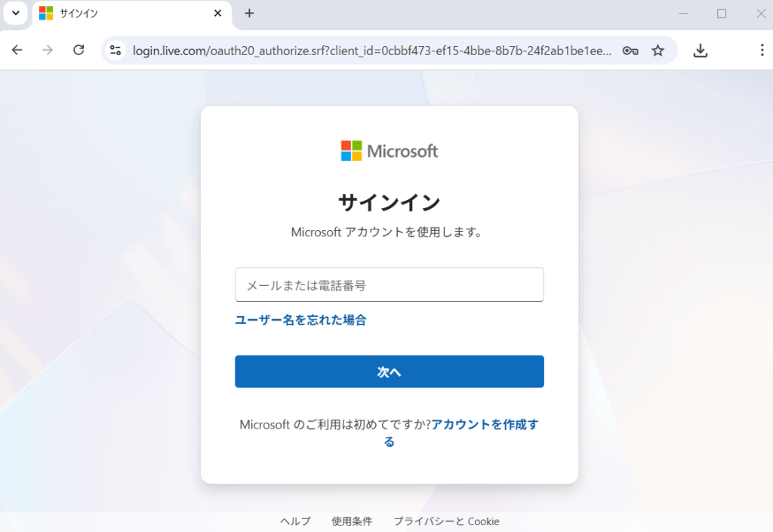
Task: Bookmark this page with star icon
Action: pos(658,51)
